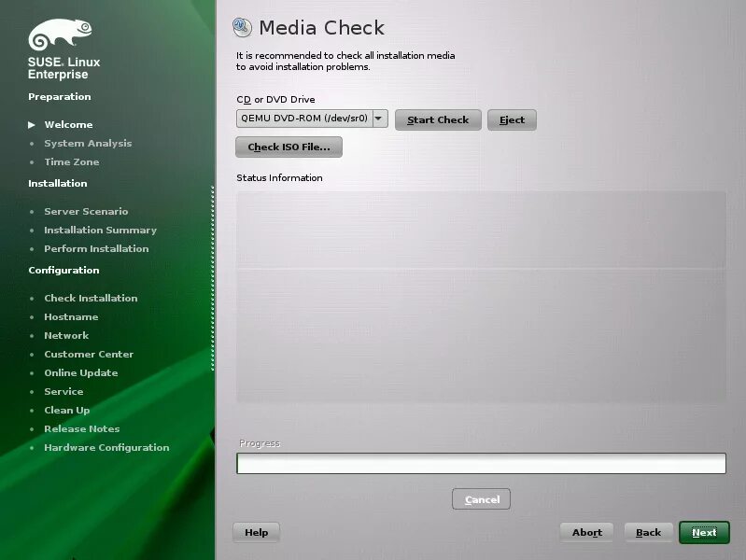This screenshot has height=560, width=746.
Task: Click the Status Information text area
Action: [x=481, y=298]
